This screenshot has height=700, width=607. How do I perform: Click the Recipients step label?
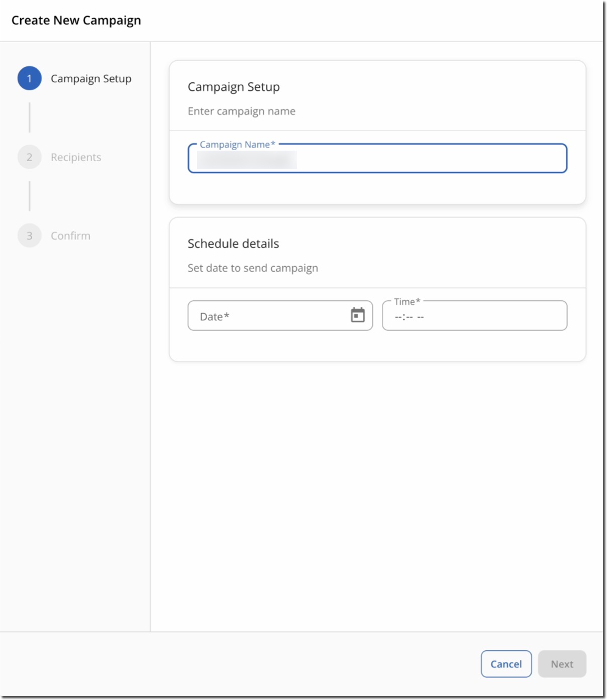pyautogui.click(x=76, y=157)
